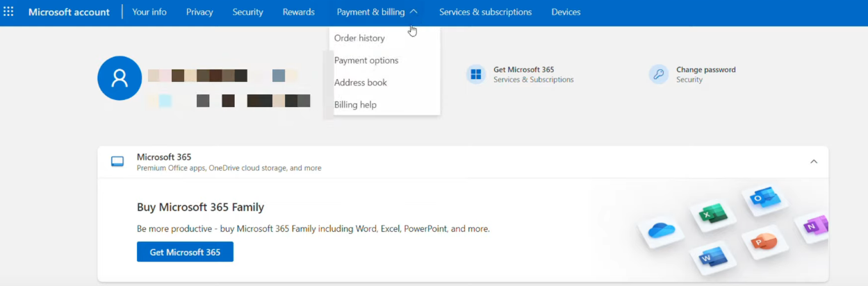Click the Windows logo Get Microsoft 365 icon

476,74
